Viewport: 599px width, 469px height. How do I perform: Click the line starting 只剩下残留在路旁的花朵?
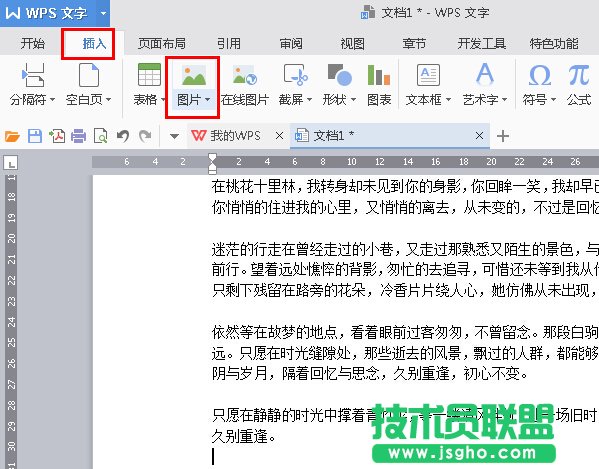pyautogui.click(x=405, y=291)
